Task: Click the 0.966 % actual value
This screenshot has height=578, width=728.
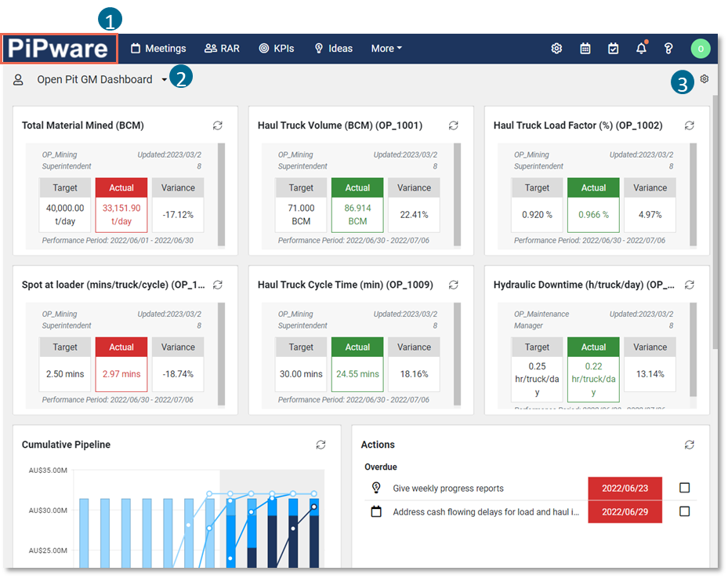Action: point(593,215)
